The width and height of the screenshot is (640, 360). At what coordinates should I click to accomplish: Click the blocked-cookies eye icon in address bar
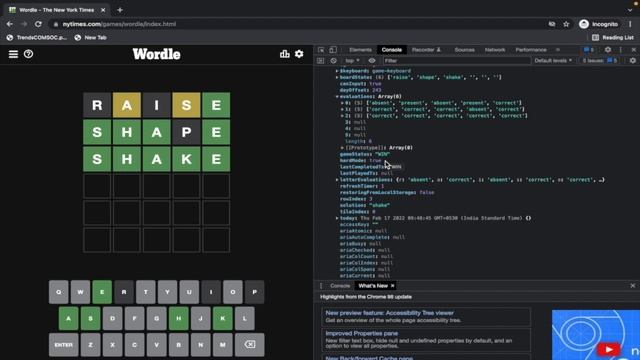tap(552, 24)
